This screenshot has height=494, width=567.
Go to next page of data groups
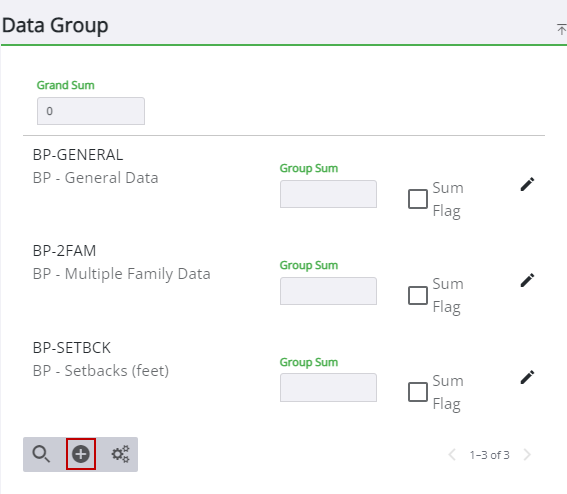pyautogui.click(x=527, y=455)
